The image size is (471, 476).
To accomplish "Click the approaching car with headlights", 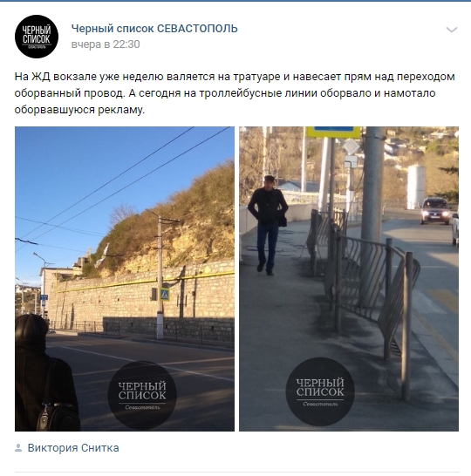I will (x=435, y=211).
